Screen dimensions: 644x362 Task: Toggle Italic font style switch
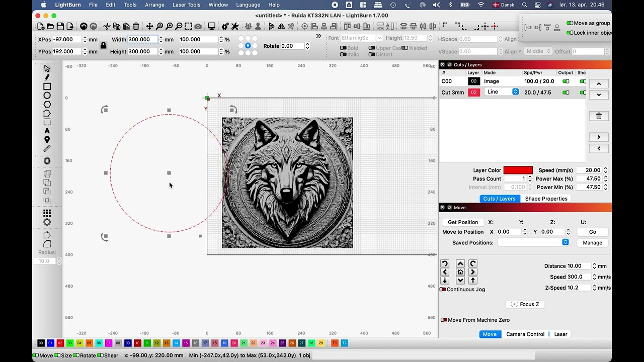point(343,55)
